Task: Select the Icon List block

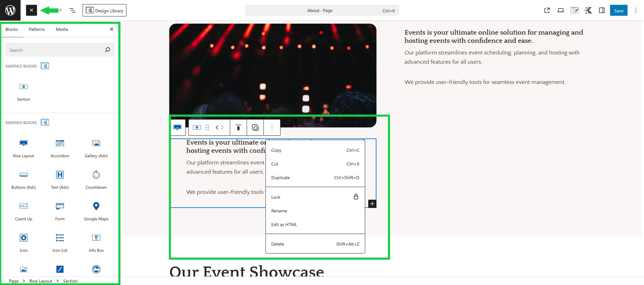Action: (60, 241)
